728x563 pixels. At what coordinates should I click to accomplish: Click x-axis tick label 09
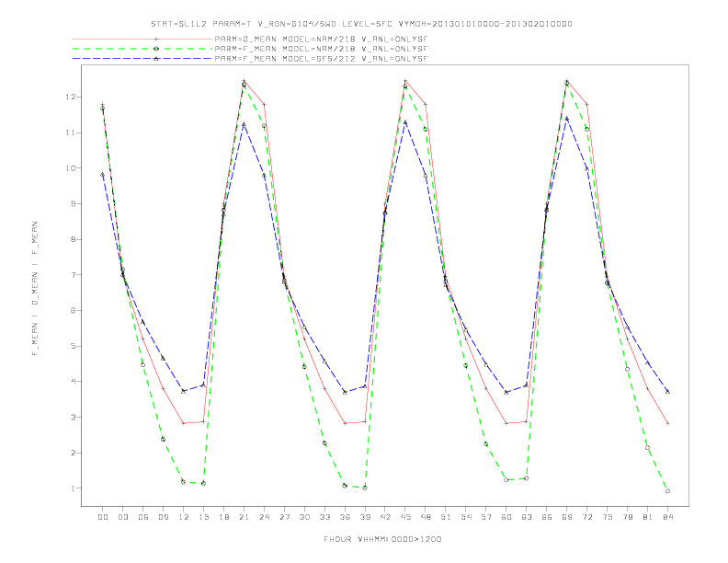(x=163, y=517)
